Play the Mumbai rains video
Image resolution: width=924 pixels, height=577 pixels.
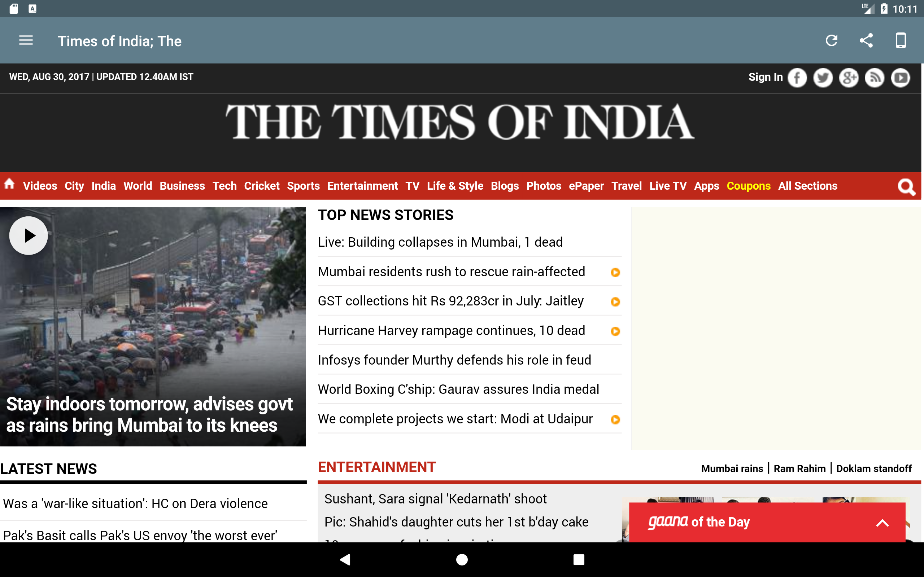click(29, 235)
